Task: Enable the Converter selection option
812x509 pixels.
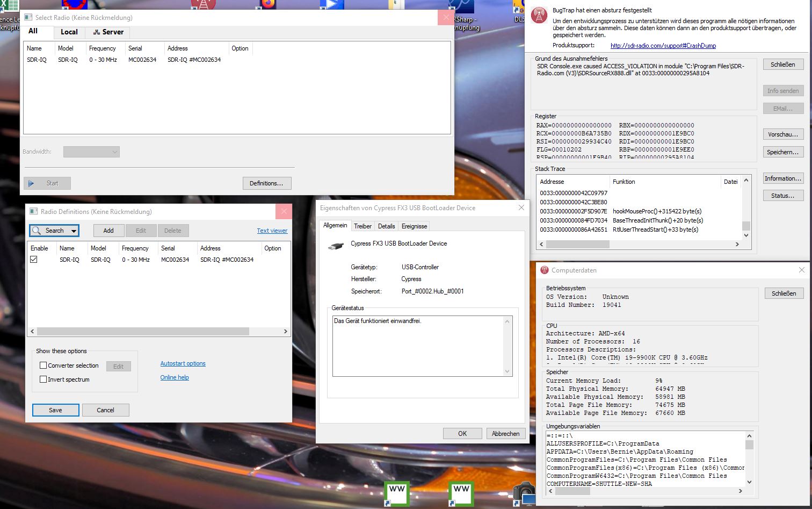Action: pyautogui.click(x=44, y=365)
